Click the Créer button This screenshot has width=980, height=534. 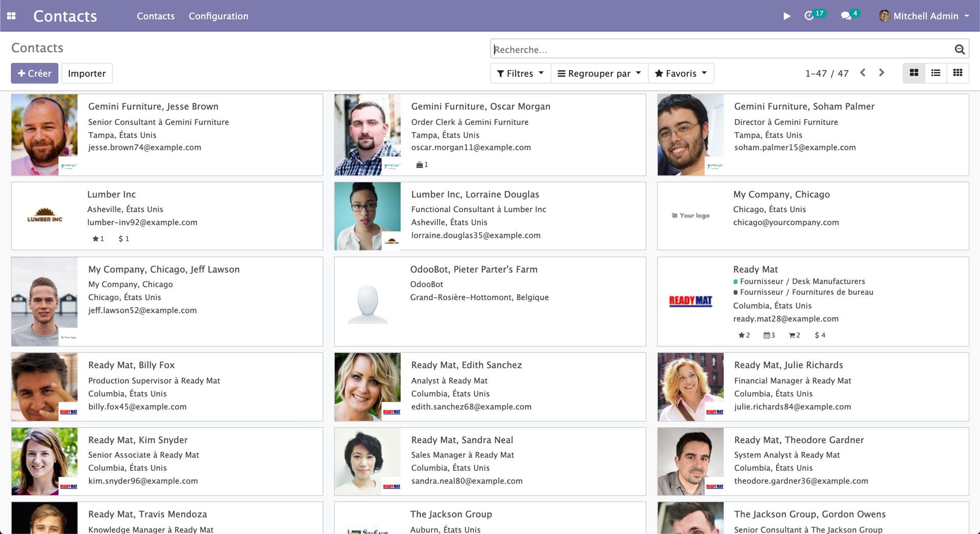point(34,73)
